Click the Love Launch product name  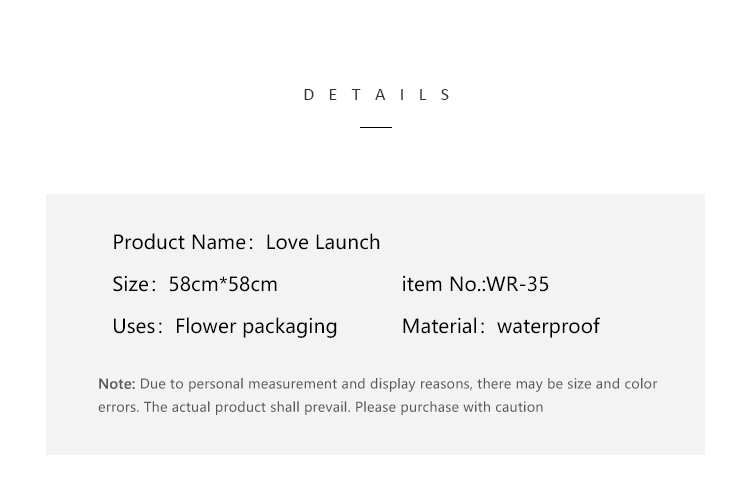click(x=323, y=242)
